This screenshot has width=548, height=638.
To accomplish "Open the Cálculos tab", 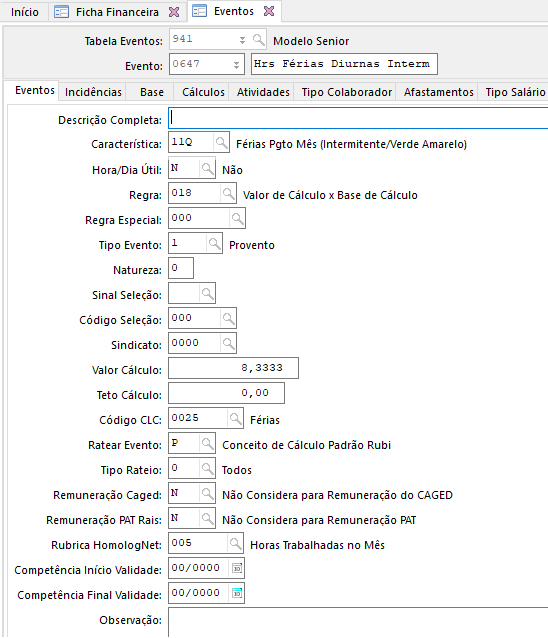I will click(x=203, y=92).
